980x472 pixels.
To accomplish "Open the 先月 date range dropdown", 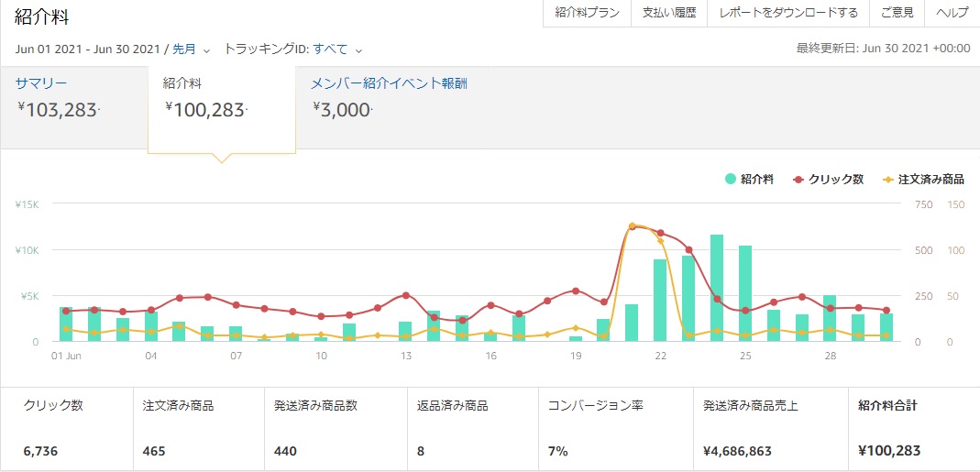I will click(191, 49).
